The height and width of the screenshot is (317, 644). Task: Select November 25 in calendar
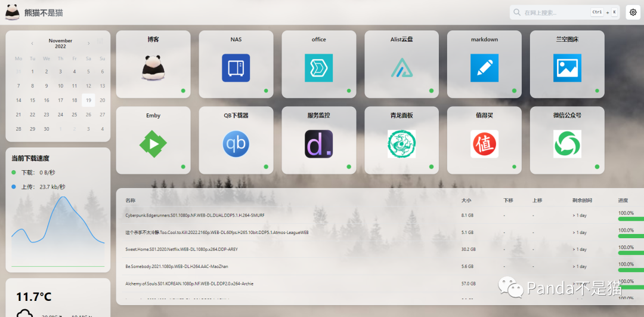75,115
